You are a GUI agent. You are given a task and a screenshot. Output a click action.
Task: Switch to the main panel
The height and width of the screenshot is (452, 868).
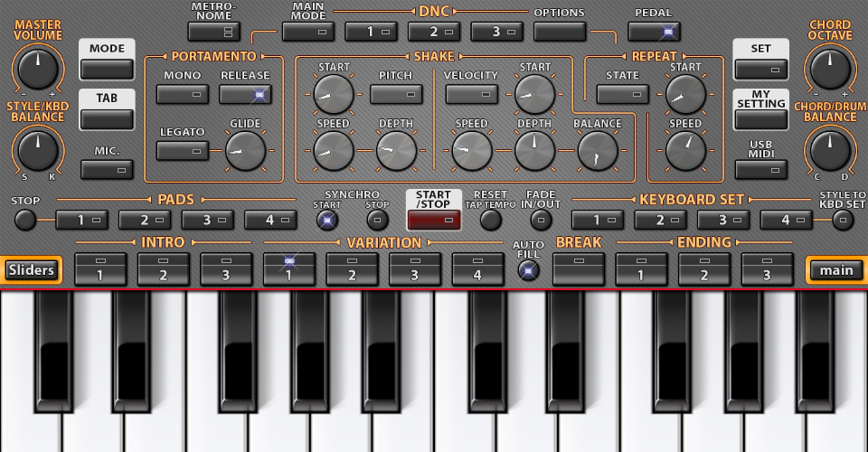[836, 269]
